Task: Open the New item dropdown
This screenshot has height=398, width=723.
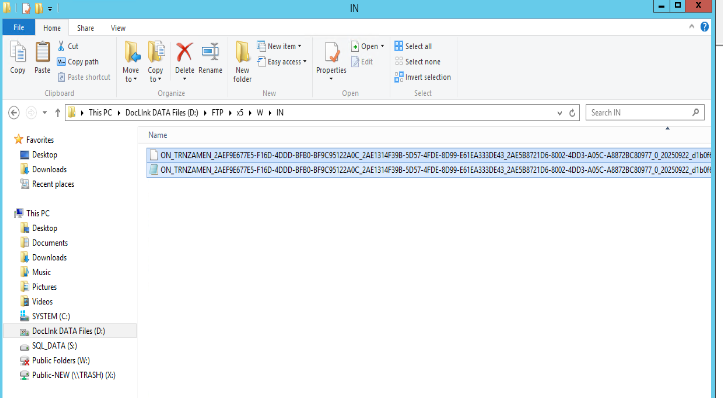Action: [279, 46]
